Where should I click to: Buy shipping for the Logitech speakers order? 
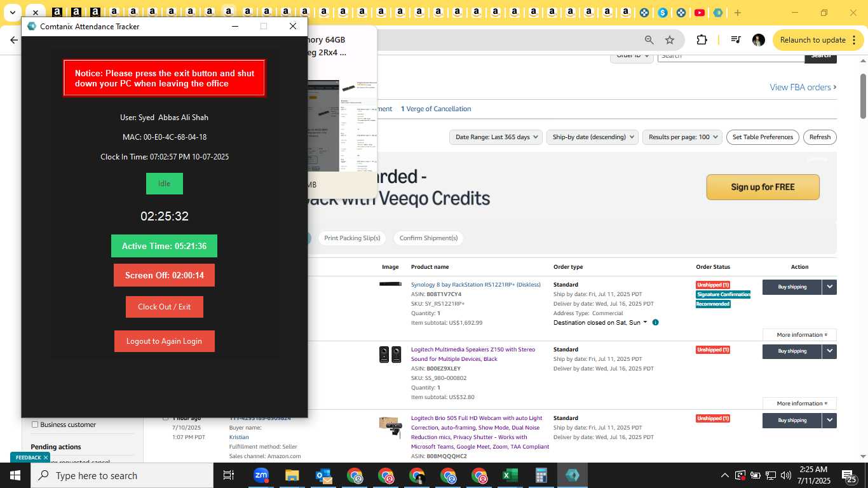[792, 351]
